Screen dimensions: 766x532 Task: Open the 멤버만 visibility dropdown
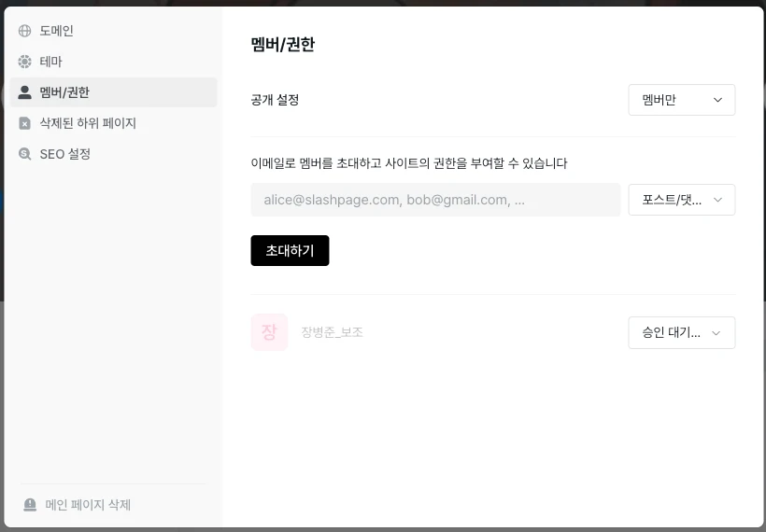[681, 100]
